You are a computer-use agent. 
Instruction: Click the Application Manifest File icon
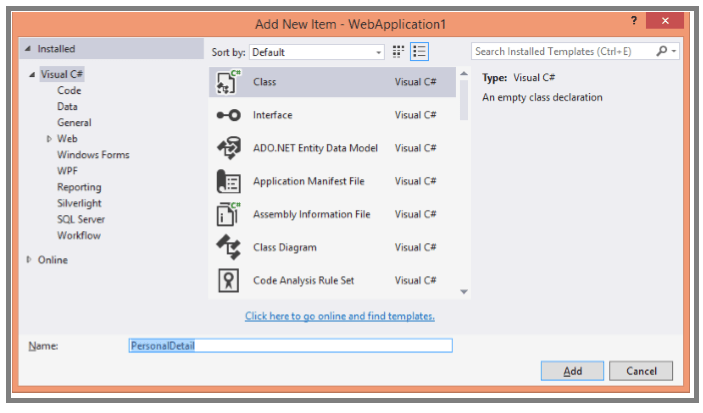click(x=228, y=181)
